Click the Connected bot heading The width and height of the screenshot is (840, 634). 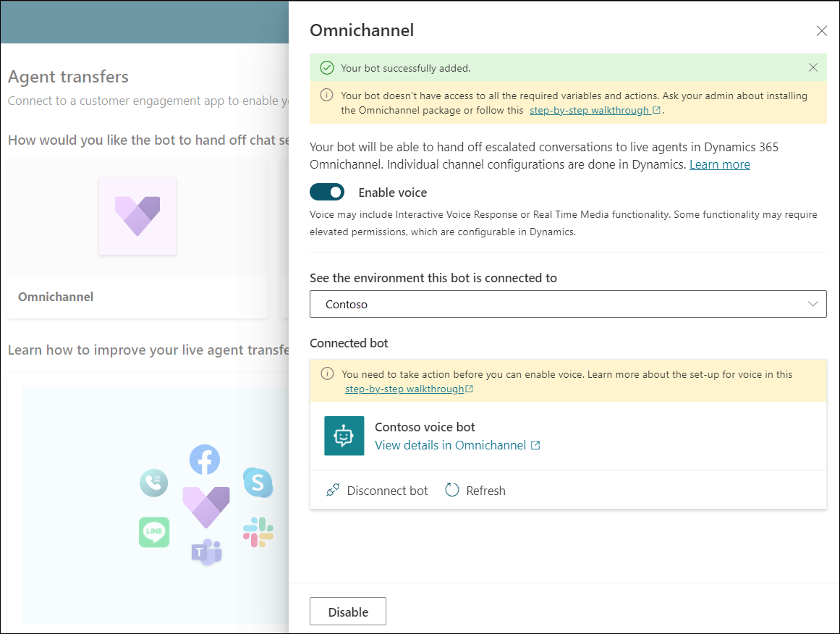coord(349,343)
